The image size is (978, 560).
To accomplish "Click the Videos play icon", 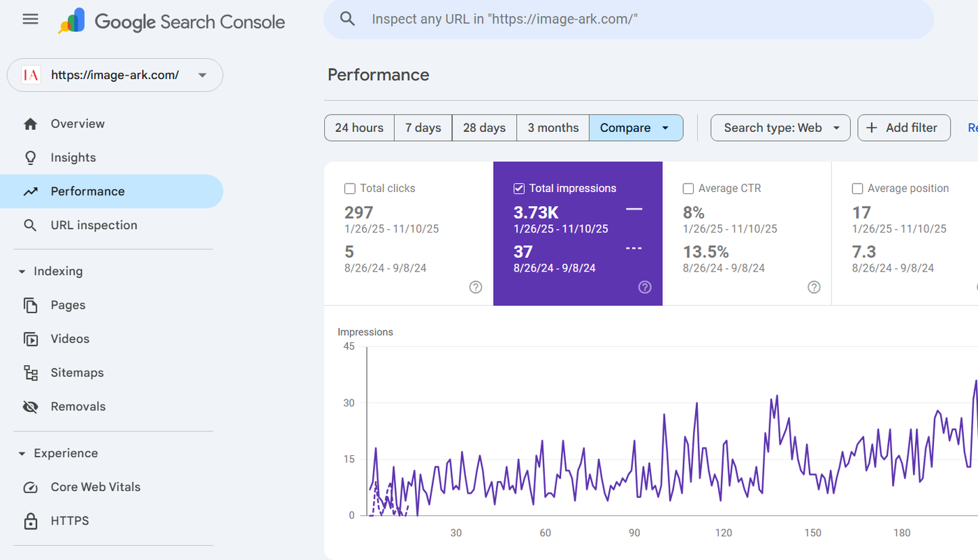I will 30,339.
